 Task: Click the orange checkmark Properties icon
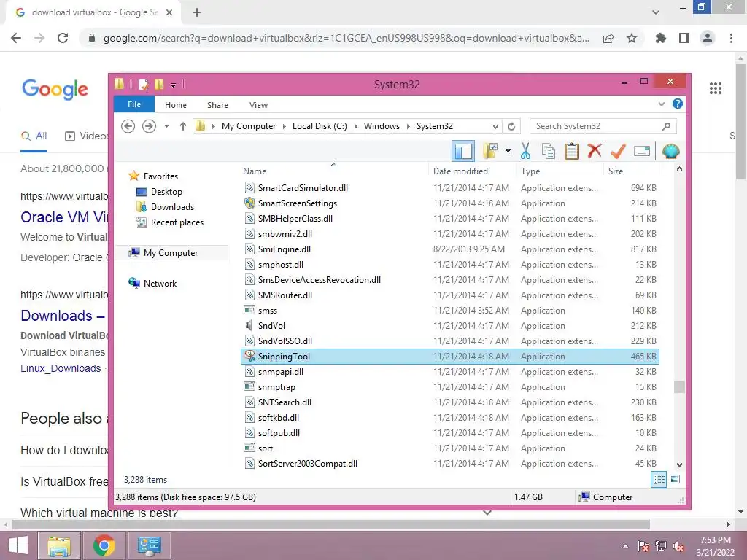point(618,151)
